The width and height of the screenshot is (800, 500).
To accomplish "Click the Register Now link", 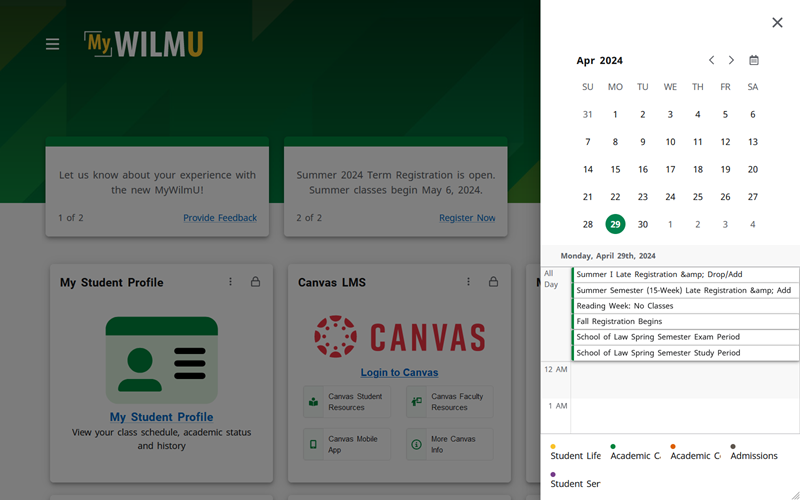I will pos(467,218).
